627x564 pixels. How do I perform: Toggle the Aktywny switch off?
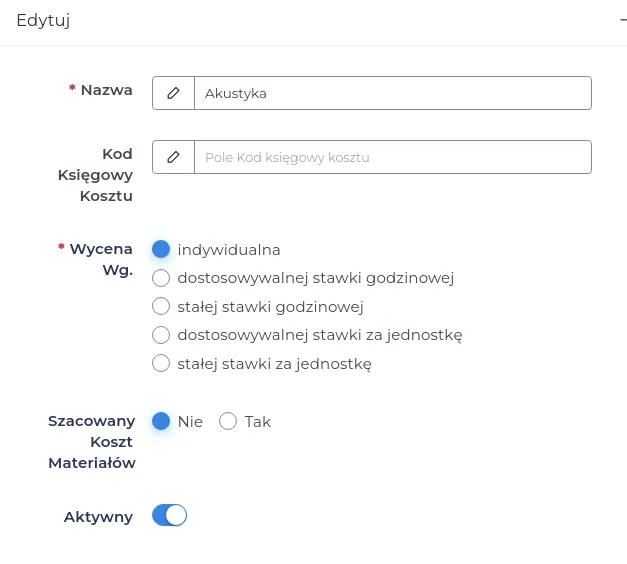click(169, 515)
